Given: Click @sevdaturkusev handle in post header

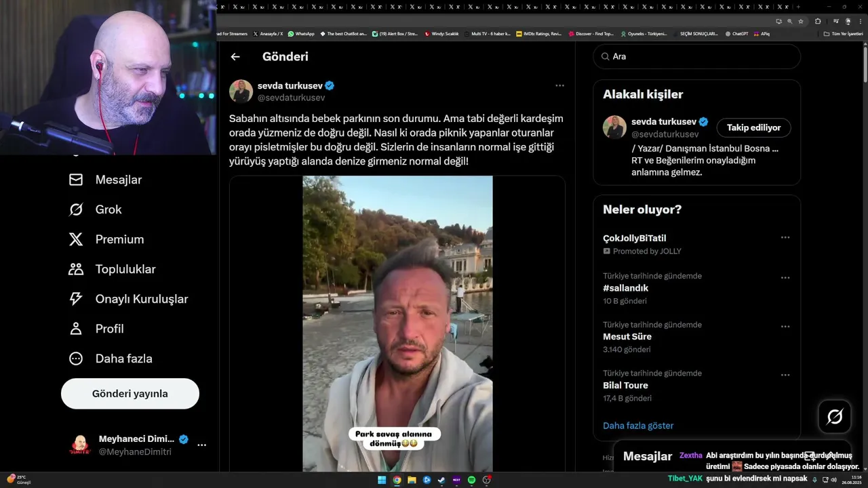Looking at the screenshot, I should (x=291, y=98).
